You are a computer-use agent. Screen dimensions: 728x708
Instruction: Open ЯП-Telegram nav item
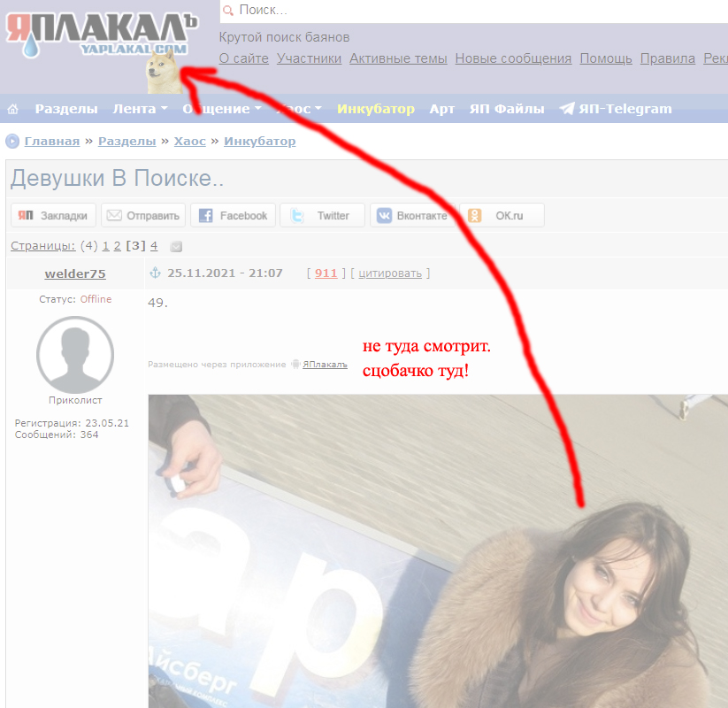[625, 109]
